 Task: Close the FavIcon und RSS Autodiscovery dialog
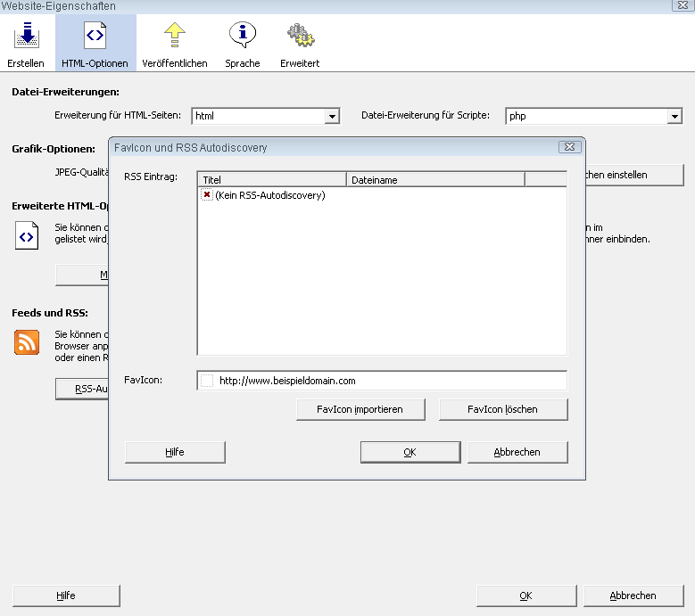569,147
